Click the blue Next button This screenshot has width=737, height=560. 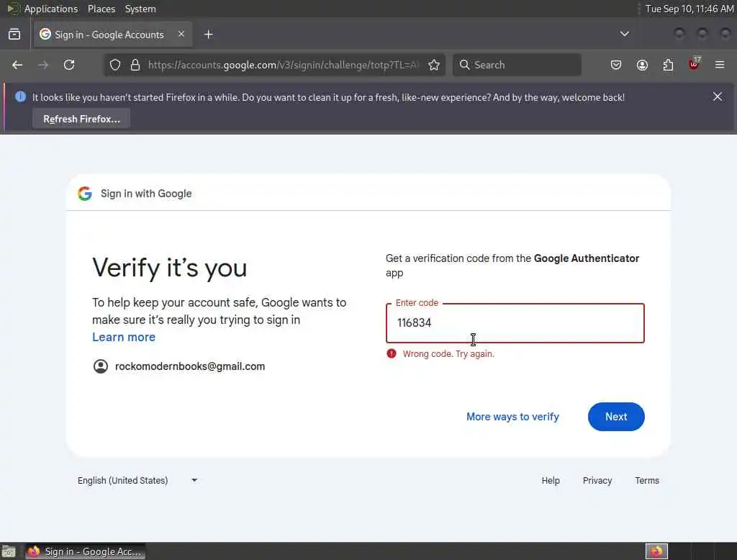pos(616,417)
